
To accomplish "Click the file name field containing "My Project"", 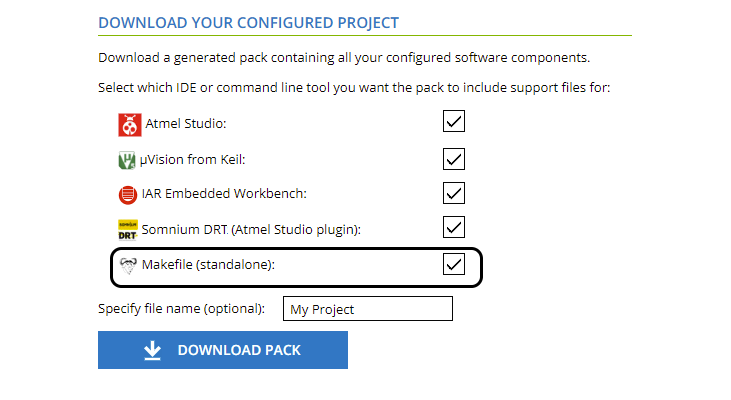I will [x=368, y=309].
